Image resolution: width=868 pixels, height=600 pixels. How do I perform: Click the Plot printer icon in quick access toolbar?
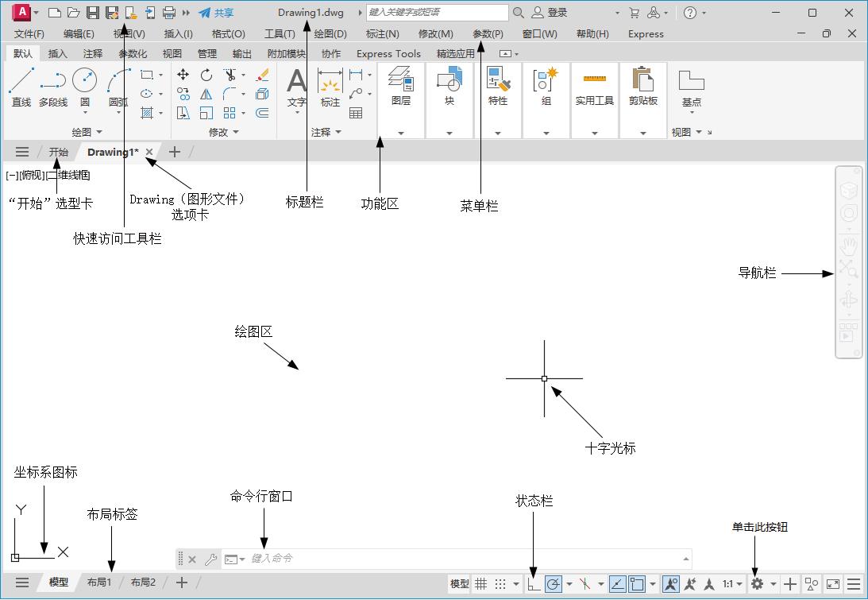(168, 13)
